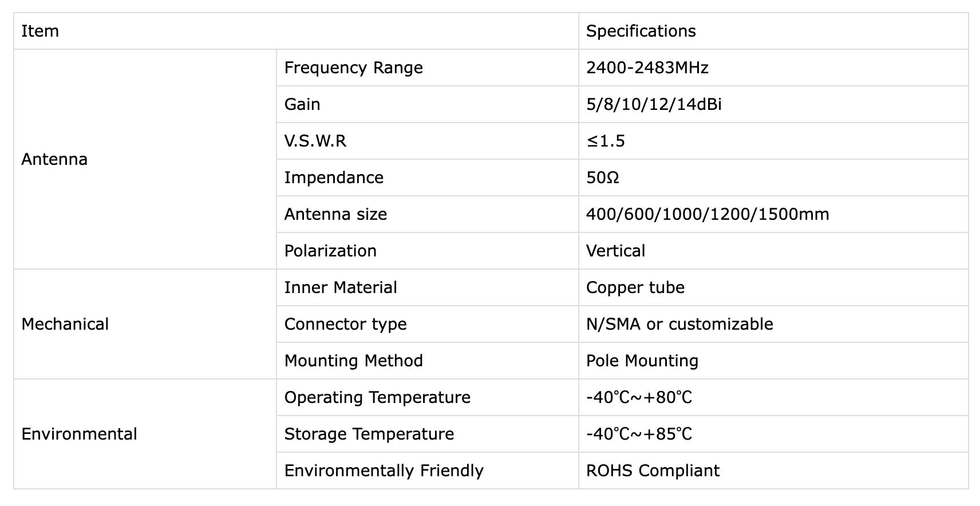Click the ROHS Compliant value
980x506 pixels.
(x=653, y=471)
